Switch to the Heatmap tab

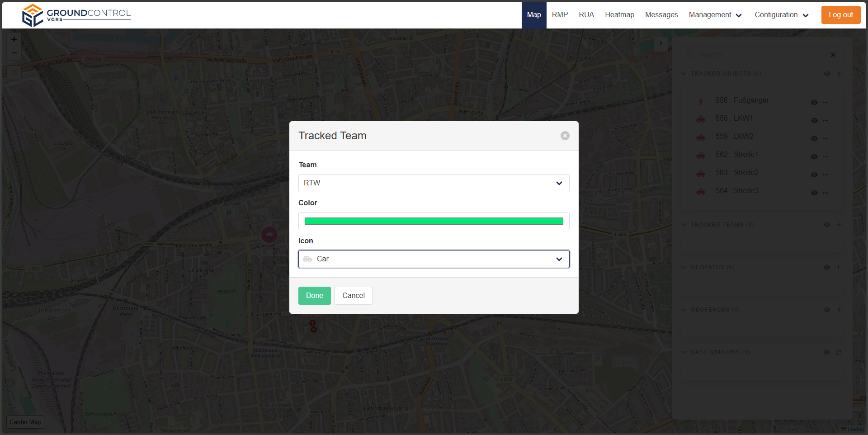(x=619, y=15)
